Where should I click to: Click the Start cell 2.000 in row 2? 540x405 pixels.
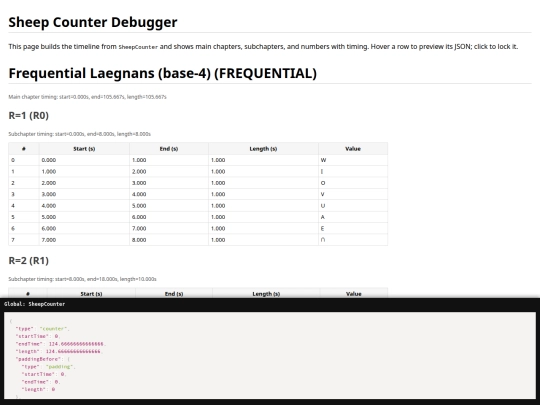(84, 183)
